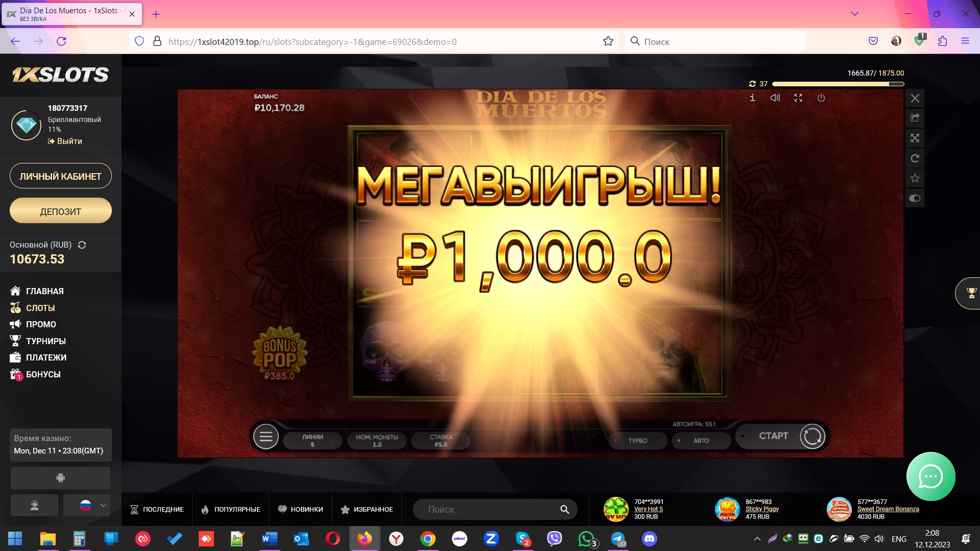
Task: Open Very Hot 5 winner link
Action: pos(649,509)
